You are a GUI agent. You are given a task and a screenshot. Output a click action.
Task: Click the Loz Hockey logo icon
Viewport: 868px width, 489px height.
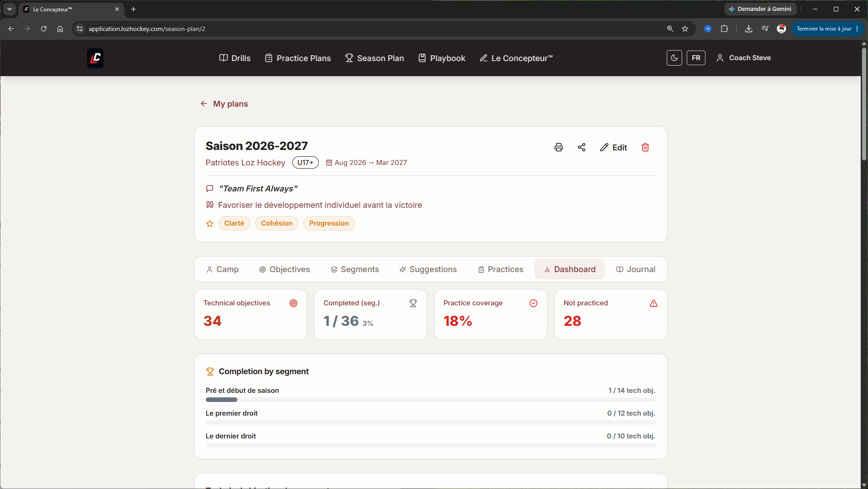(95, 58)
